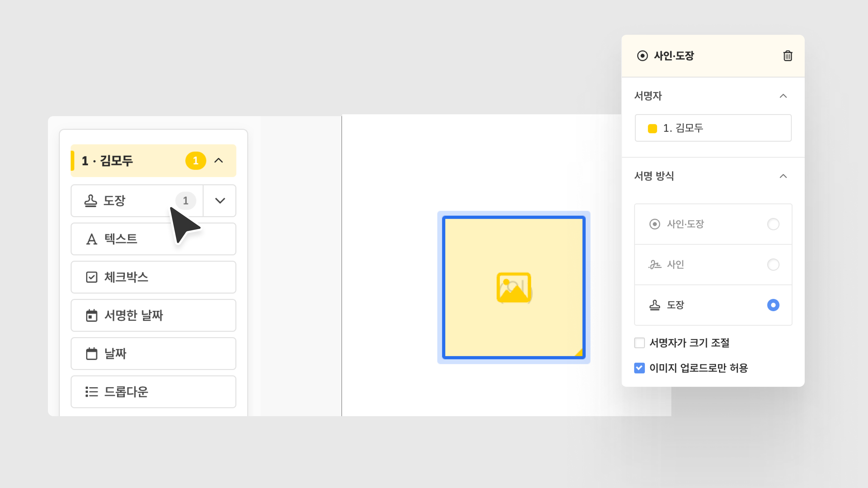Image resolution: width=868 pixels, height=488 pixels.
Task: Click the 체크박스 checkmark icon
Action: (91, 277)
